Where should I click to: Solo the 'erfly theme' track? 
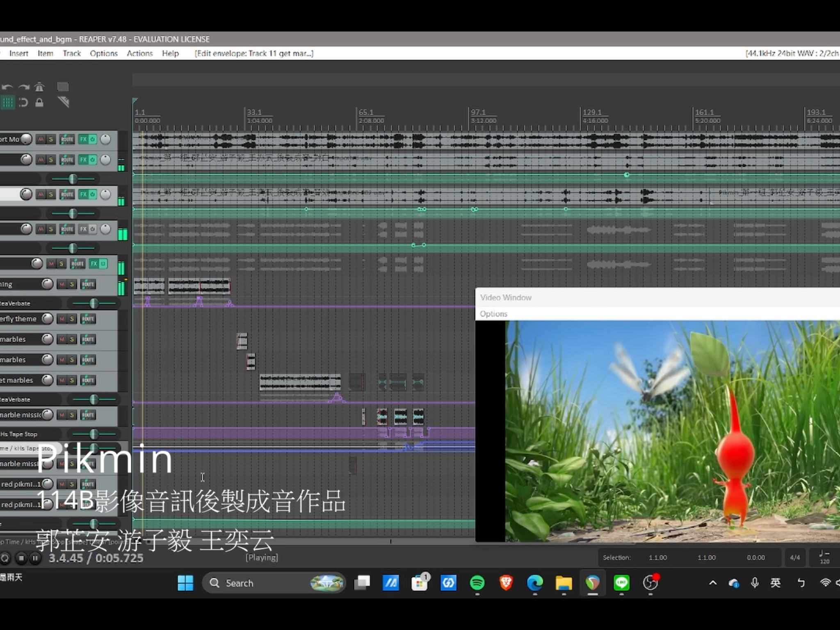point(72,319)
